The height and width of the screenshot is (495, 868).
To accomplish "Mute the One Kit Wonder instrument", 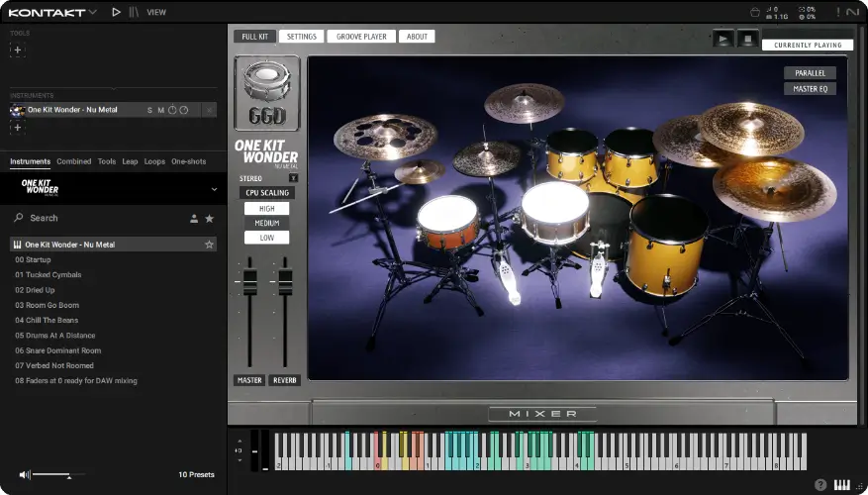I will pyautogui.click(x=160, y=110).
